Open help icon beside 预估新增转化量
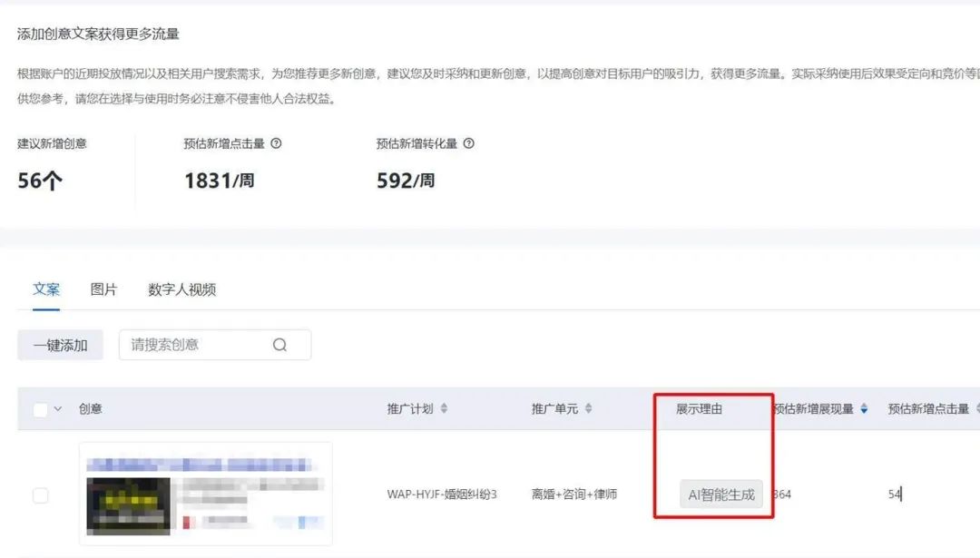The image size is (980, 558). pyautogui.click(x=468, y=143)
